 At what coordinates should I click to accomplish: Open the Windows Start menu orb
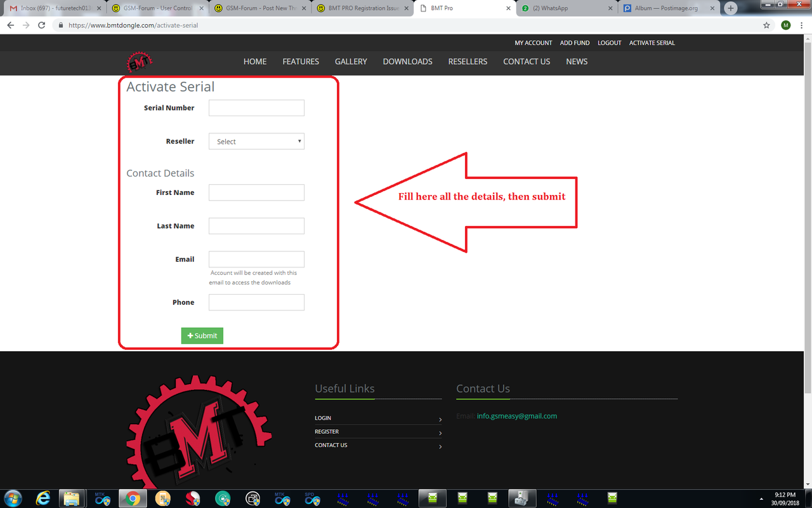point(13,498)
